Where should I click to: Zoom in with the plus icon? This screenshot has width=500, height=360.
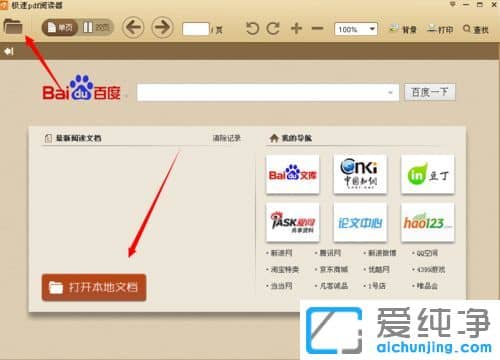296,28
